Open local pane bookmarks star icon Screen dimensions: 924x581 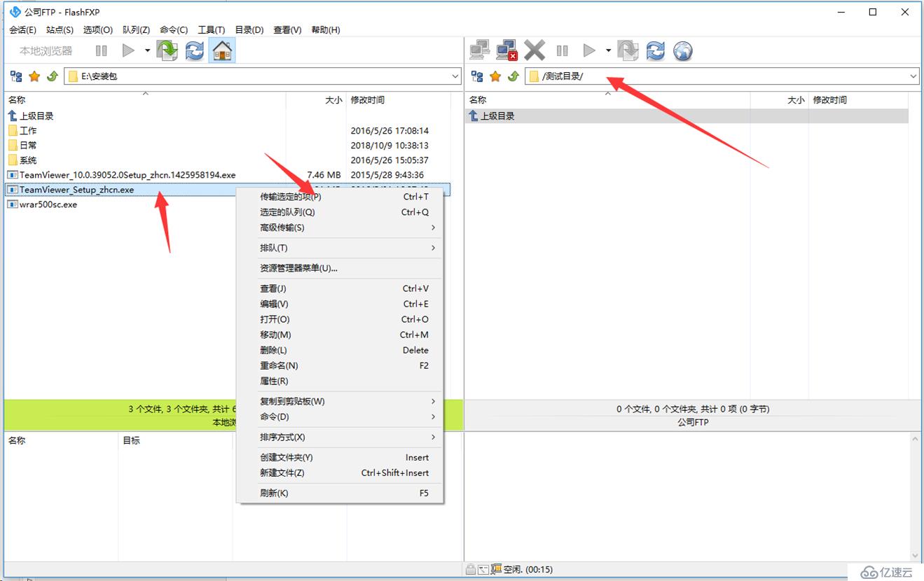coord(34,76)
